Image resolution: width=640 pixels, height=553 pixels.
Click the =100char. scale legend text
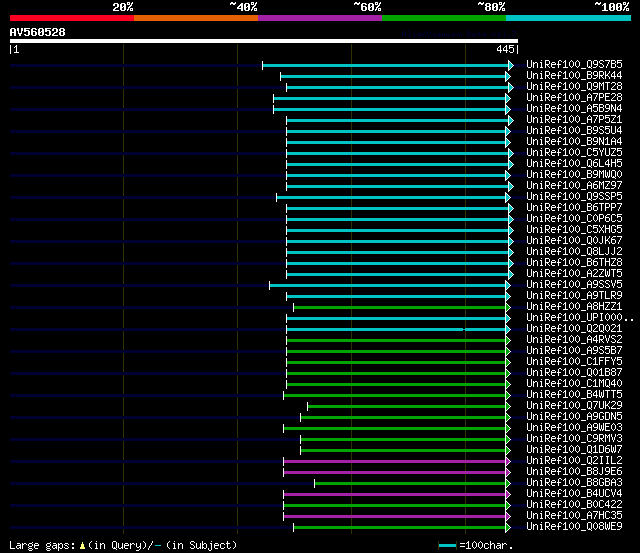tap(486, 545)
